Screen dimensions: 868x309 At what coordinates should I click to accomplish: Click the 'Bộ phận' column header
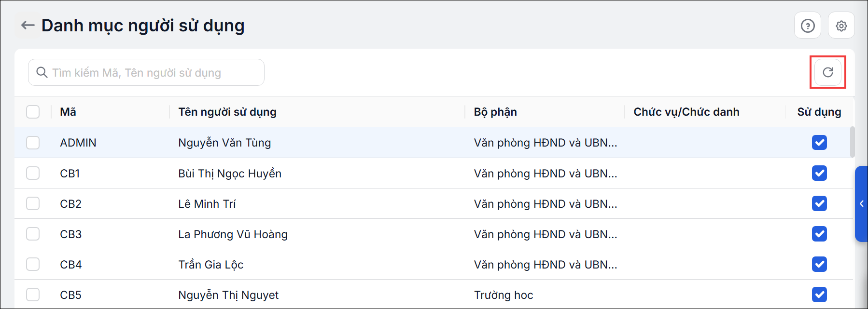[495, 112]
